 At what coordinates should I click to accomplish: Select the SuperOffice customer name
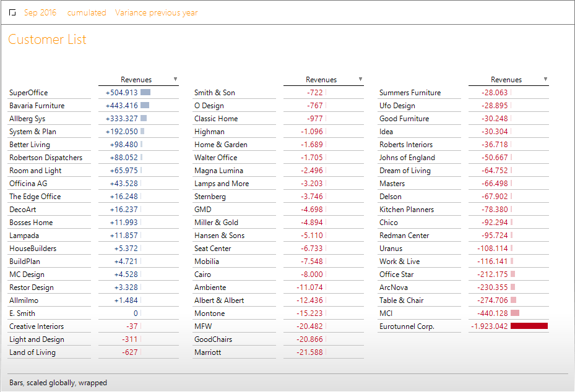pyautogui.click(x=28, y=93)
